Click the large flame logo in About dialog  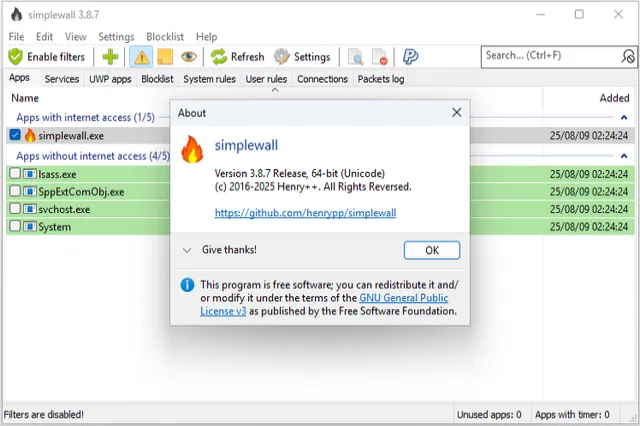point(192,149)
